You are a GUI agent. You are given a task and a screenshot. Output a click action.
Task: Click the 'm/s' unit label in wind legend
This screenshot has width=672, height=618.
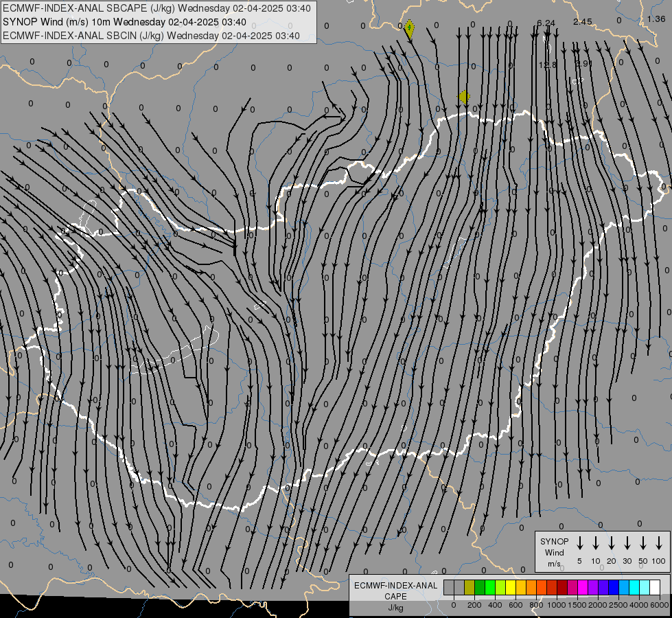(x=554, y=564)
